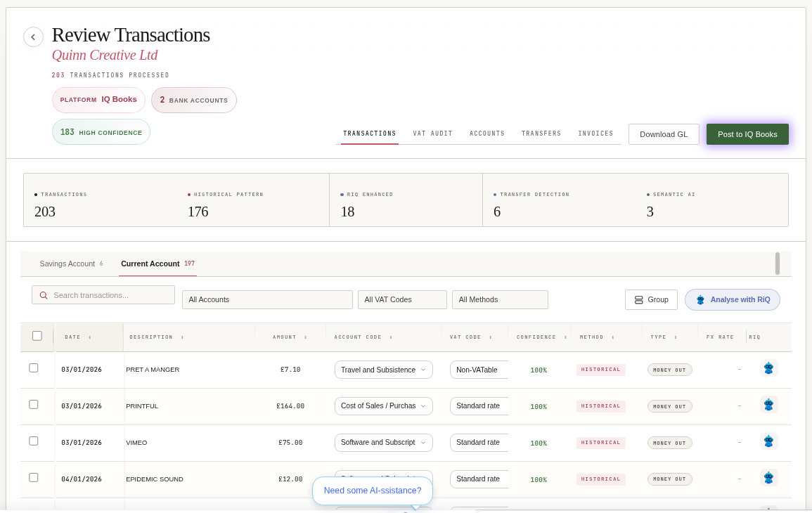812x513 pixels.
Task: Click the MONEY OUT badge on PRINTFUL row
Action: (669, 406)
